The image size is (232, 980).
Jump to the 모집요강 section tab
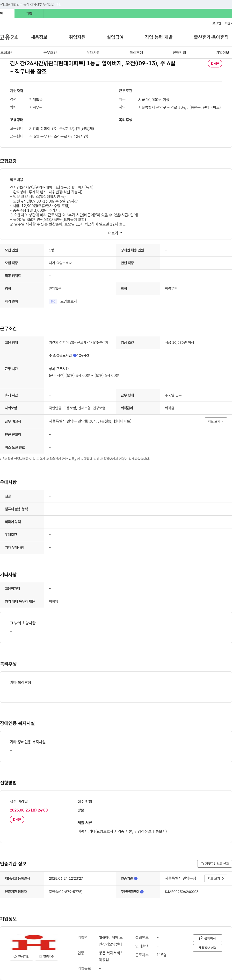[x=7, y=52]
